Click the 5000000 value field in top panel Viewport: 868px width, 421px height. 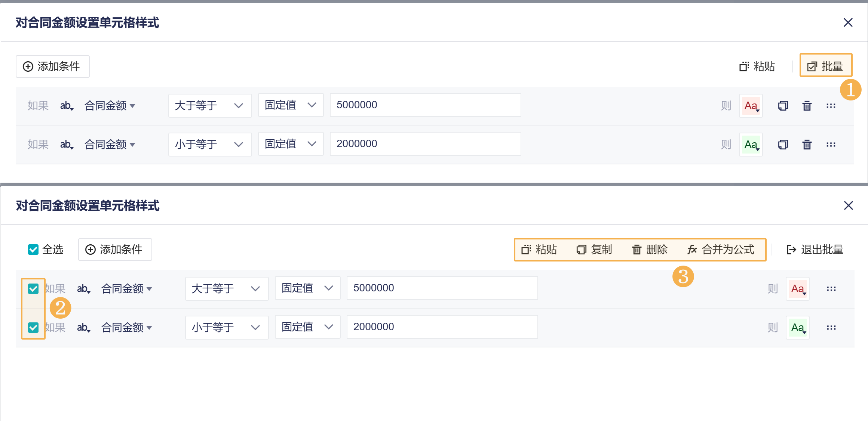425,105
